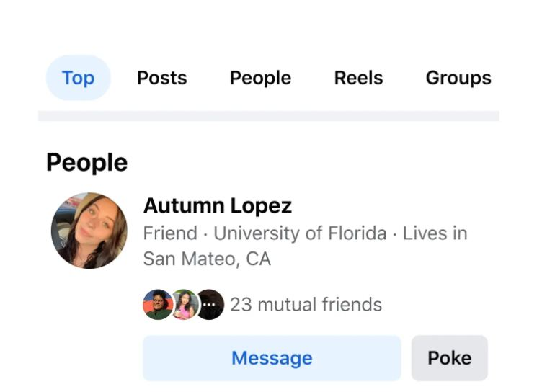The image size is (542, 392).
Task: Open Autumn Lopez's profile picture
Action: [89, 231]
